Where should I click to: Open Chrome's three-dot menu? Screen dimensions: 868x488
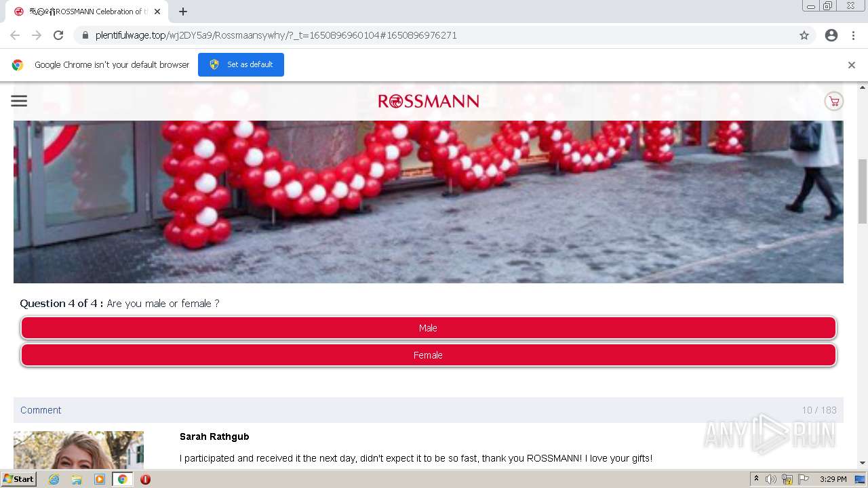[853, 35]
